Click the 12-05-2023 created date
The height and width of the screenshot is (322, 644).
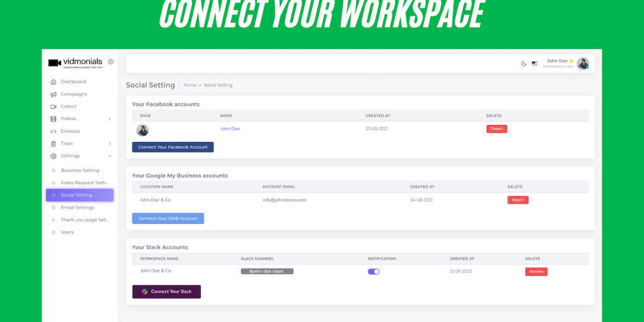pos(461,271)
